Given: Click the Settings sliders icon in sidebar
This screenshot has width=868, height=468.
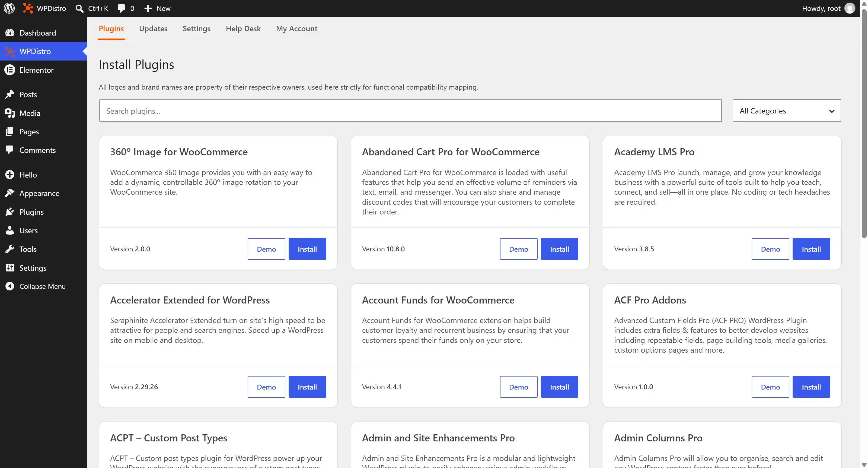Looking at the screenshot, I should (10, 268).
